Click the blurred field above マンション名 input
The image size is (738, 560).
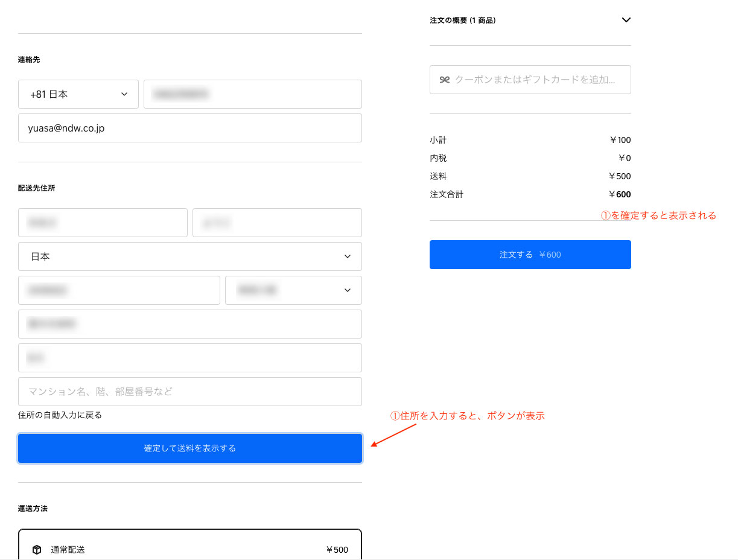pos(189,358)
